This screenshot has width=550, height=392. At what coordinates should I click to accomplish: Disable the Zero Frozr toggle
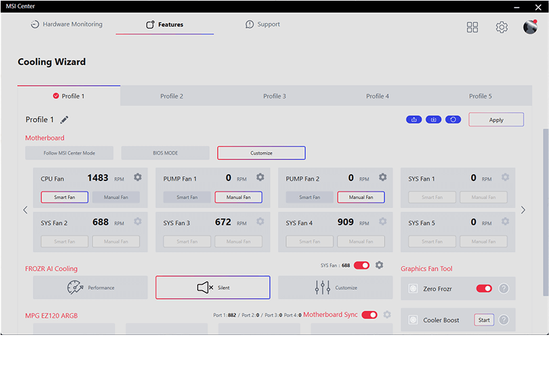(484, 288)
